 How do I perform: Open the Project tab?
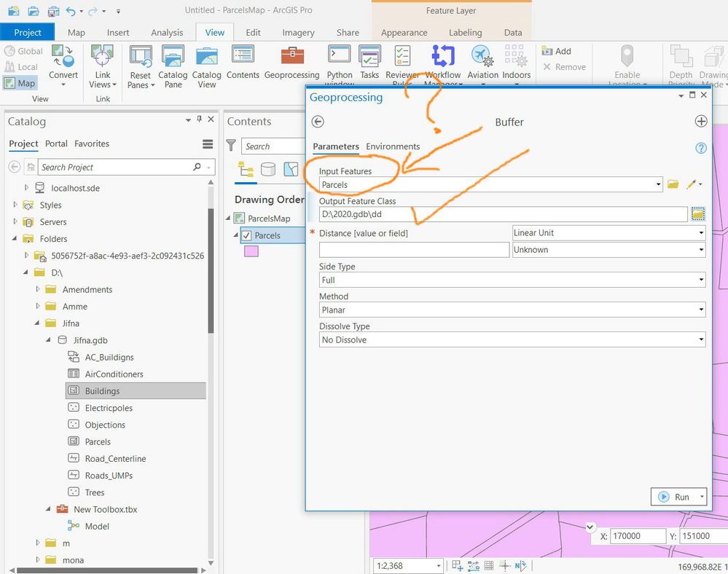(x=28, y=33)
